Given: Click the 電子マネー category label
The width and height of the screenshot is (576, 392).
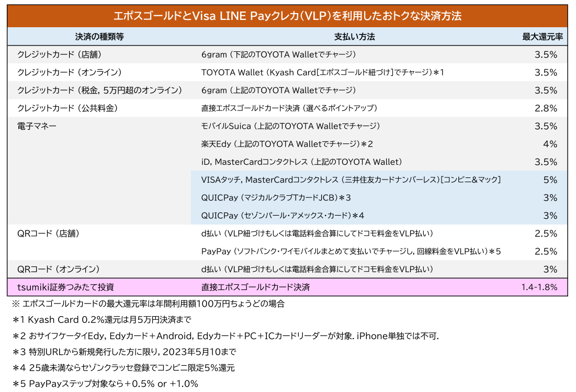Looking at the screenshot, I should 37,126.
